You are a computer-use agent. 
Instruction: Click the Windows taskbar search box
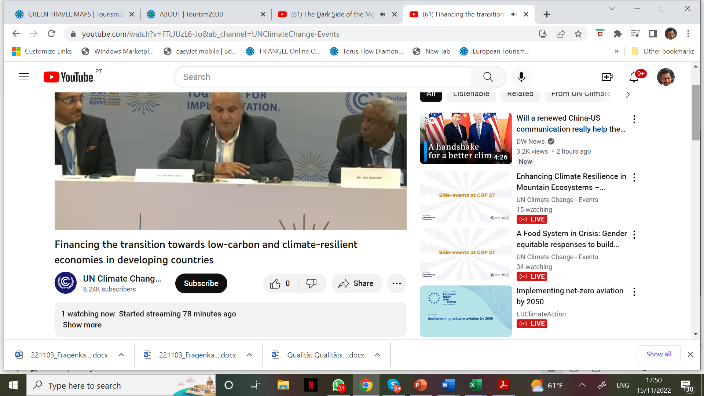click(x=121, y=385)
